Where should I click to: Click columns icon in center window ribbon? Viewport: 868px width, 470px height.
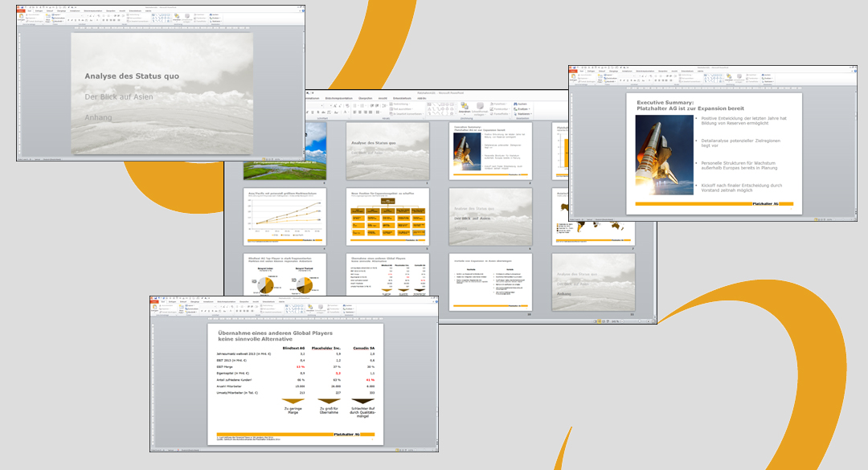coord(378,112)
